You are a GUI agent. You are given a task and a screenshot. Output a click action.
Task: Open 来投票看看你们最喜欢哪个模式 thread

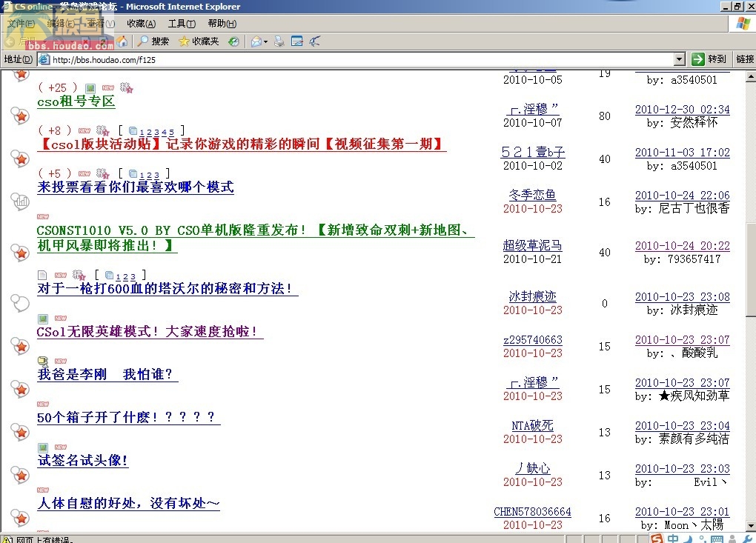136,187
